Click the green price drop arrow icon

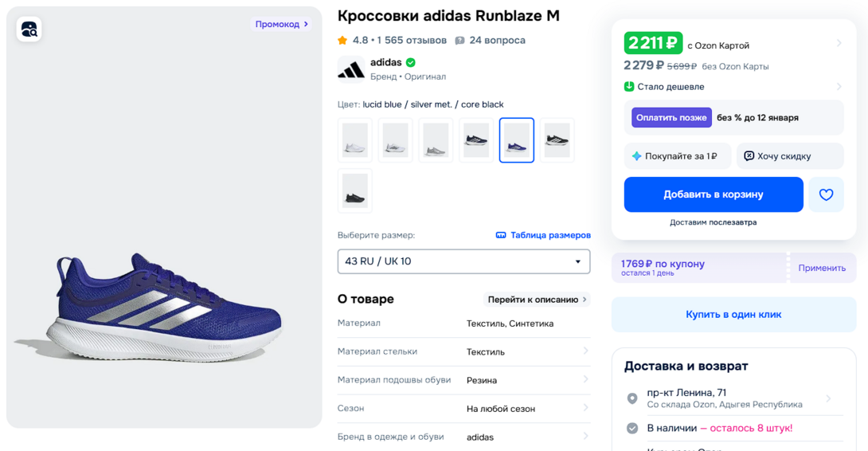point(629,87)
